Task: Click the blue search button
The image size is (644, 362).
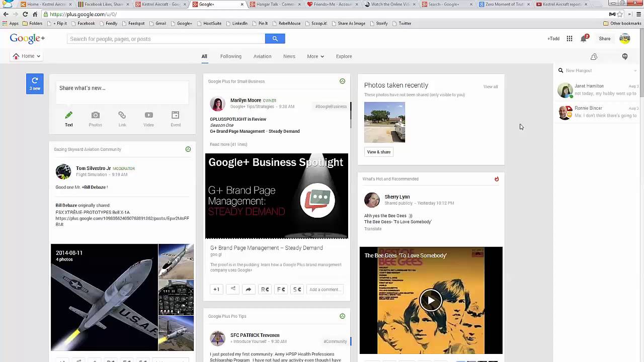Action: point(275,39)
